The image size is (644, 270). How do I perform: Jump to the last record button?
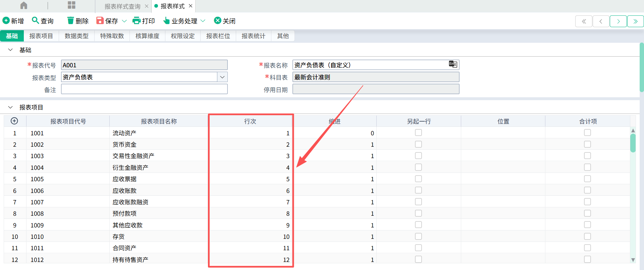click(635, 21)
